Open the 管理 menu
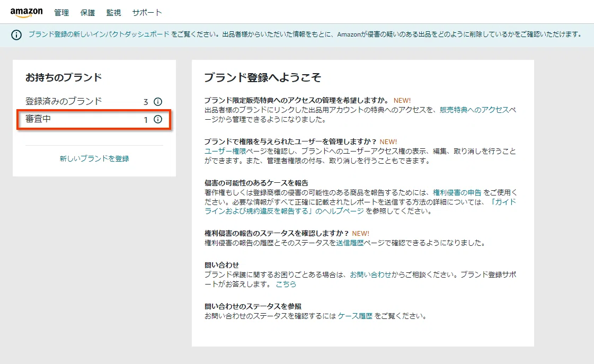 (61, 13)
